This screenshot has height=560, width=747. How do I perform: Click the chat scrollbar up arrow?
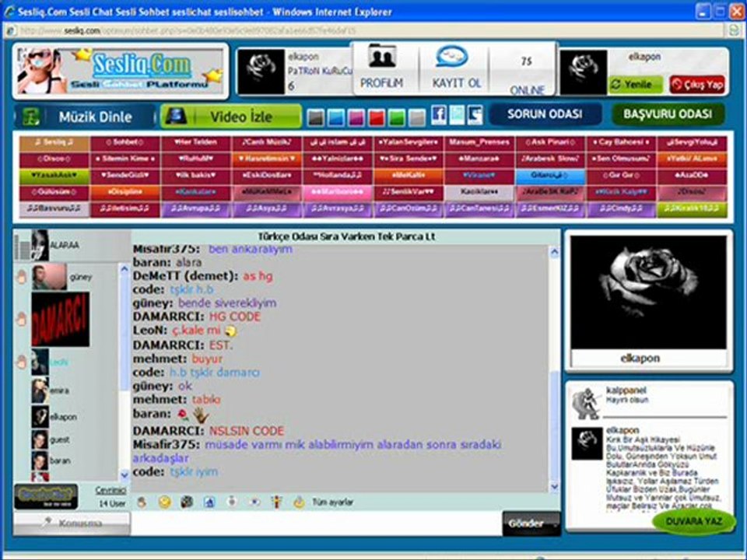coord(554,252)
